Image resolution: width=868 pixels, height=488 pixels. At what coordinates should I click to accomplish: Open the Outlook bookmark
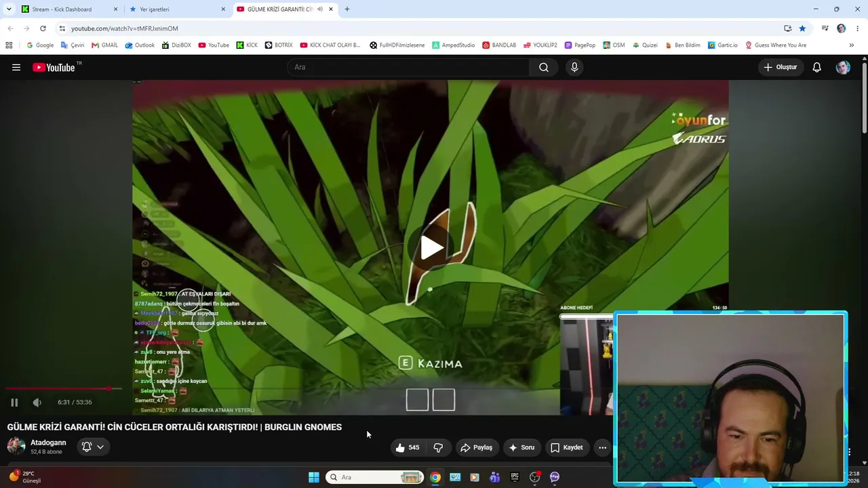pos(140,45)
